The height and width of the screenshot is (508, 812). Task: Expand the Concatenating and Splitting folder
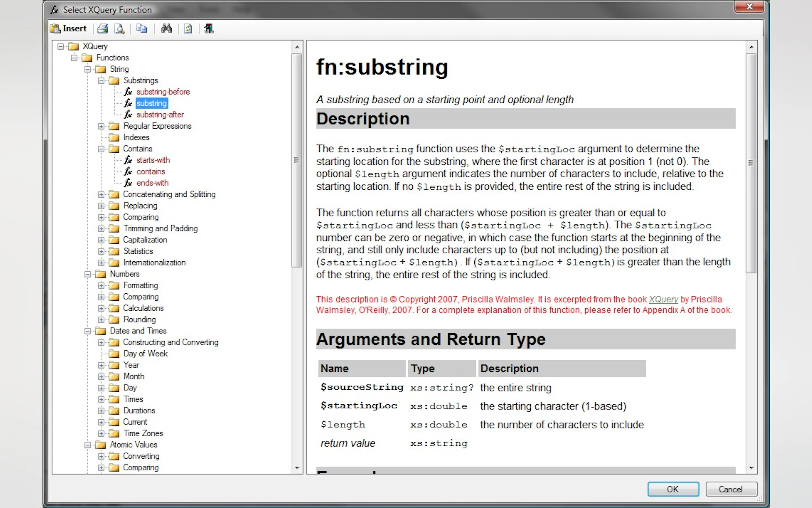pos(101,194)
